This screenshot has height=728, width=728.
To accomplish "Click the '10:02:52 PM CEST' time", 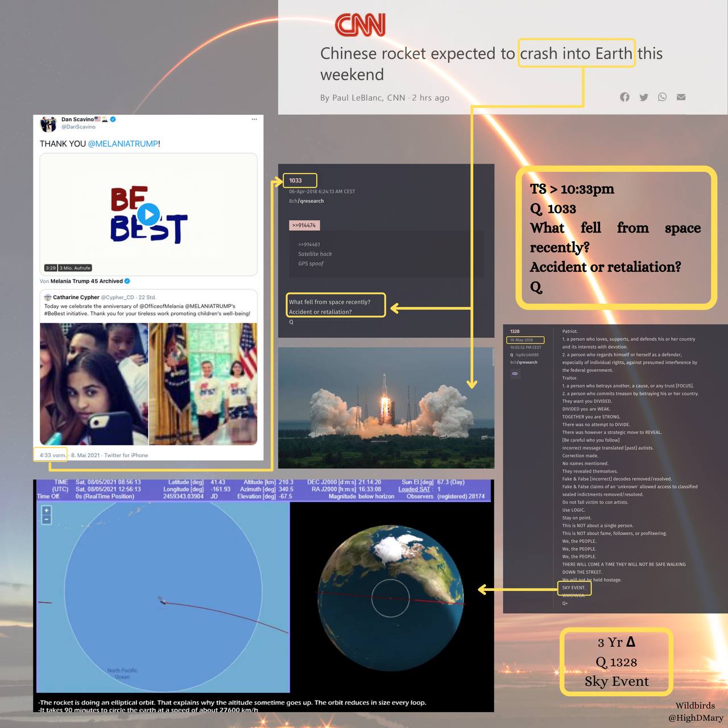I will click(526, 347).
